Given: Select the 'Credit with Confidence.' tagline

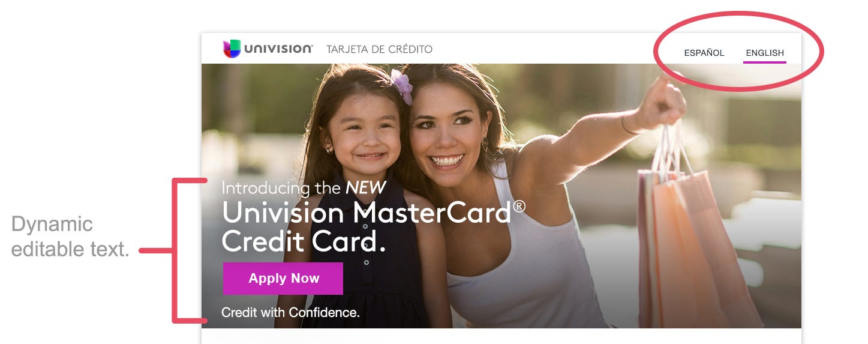Looking at the screenshot, I should pos(290,313).
